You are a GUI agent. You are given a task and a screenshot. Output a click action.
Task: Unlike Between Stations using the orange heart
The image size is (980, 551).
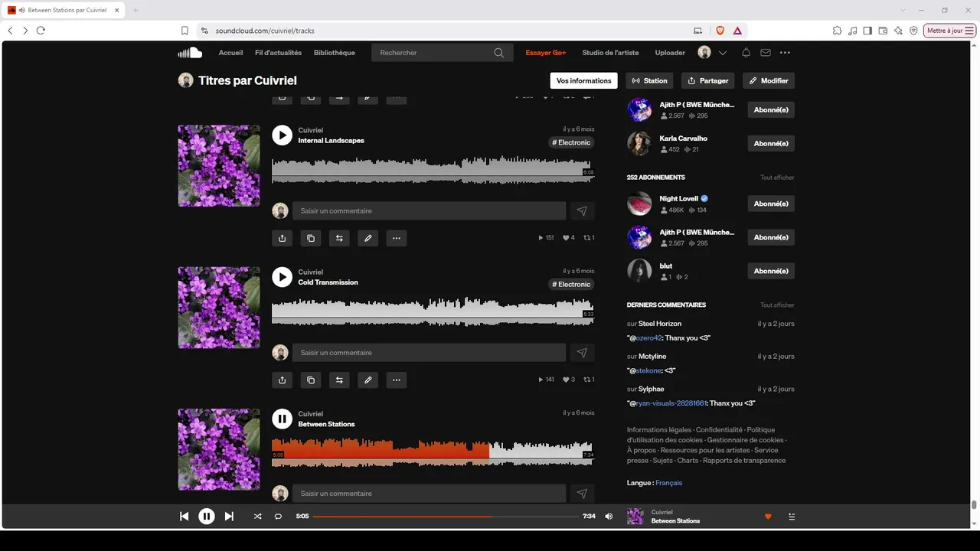coord(768,517)
